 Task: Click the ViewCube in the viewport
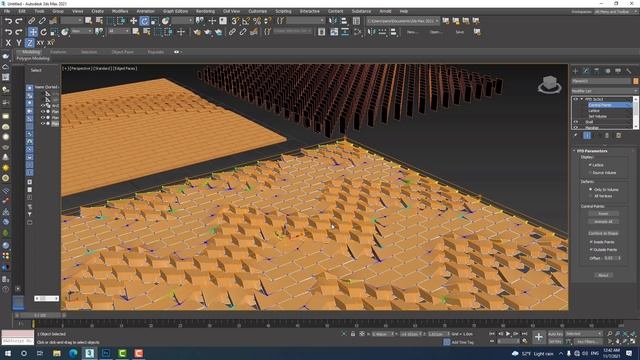(x=549, y=84)
